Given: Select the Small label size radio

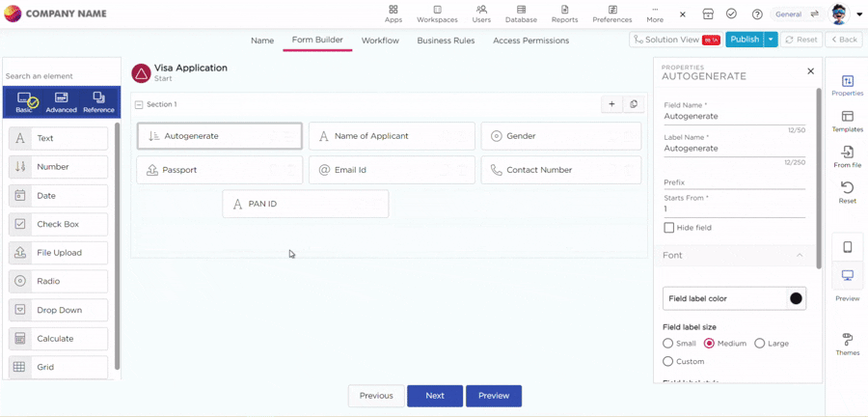Looking at the screenshot, I should tap(668, 344).
